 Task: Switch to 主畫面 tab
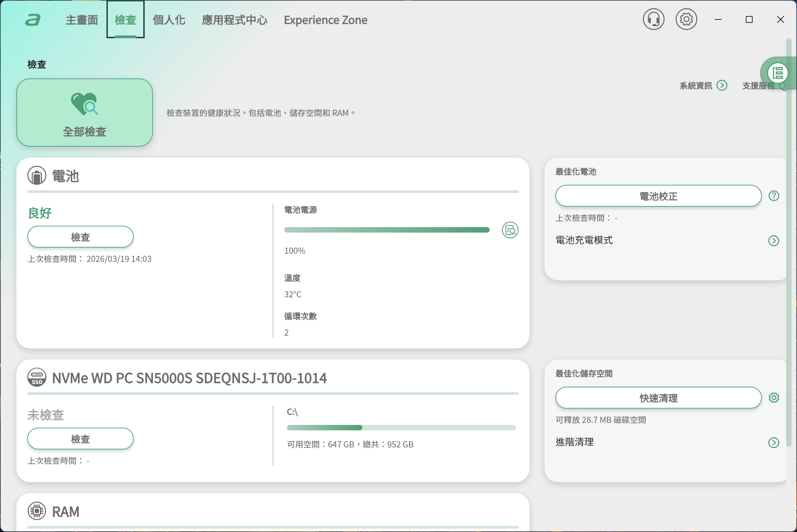click(x=82, y=20)
